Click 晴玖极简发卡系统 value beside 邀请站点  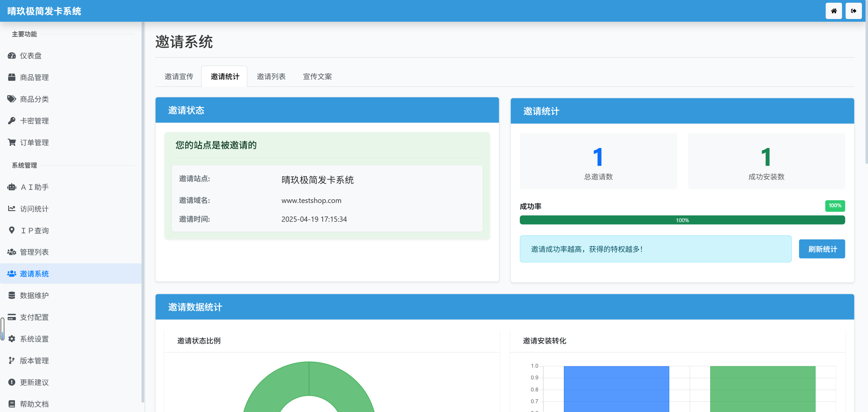pos(317,180)
